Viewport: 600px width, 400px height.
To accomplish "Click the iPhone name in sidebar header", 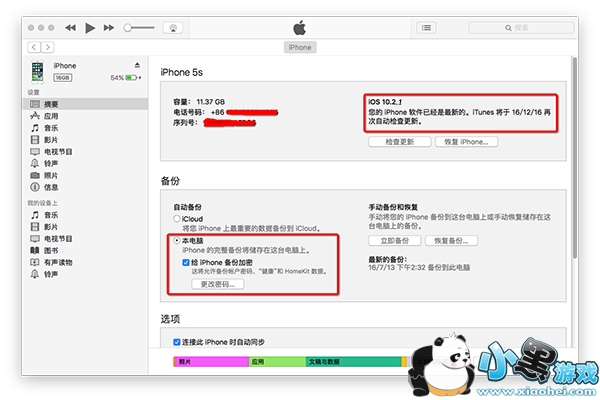I will click(x=65, y=66).
